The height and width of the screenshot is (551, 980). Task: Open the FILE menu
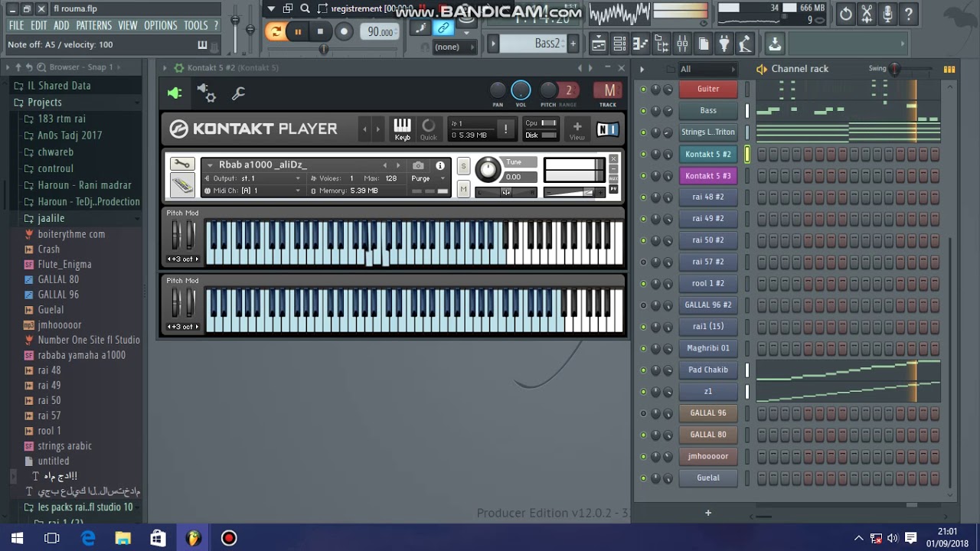16,25
